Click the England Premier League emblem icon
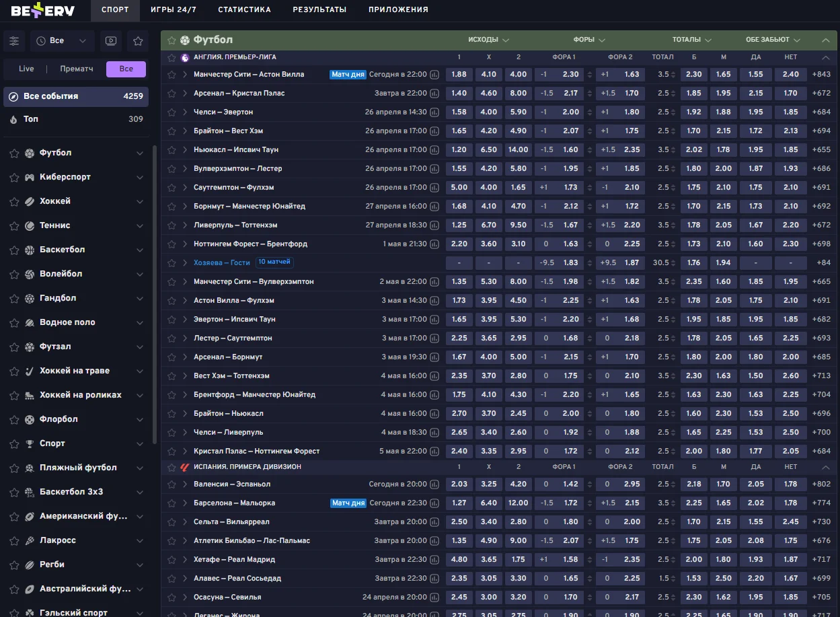This screenshot has height=617, width=840. point(185,58)
